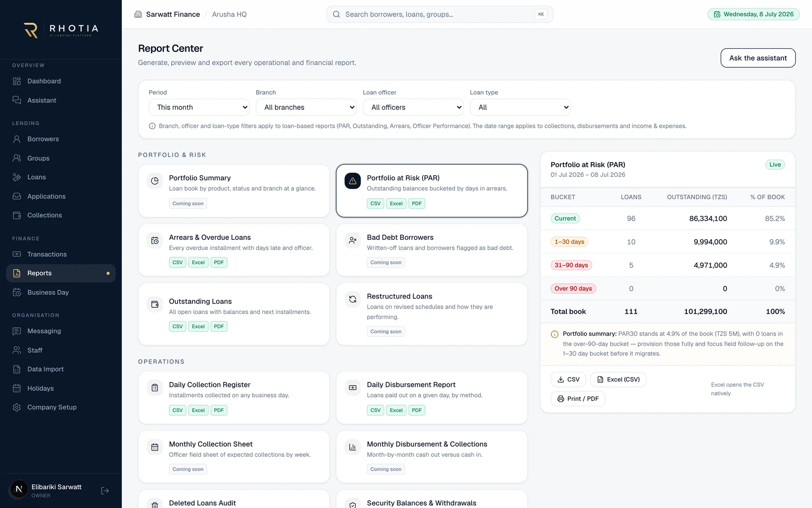Screen dimensions: 812x508
Task: Click the Bad Debt Borrowers icon
Action: [x=353, y=240]
